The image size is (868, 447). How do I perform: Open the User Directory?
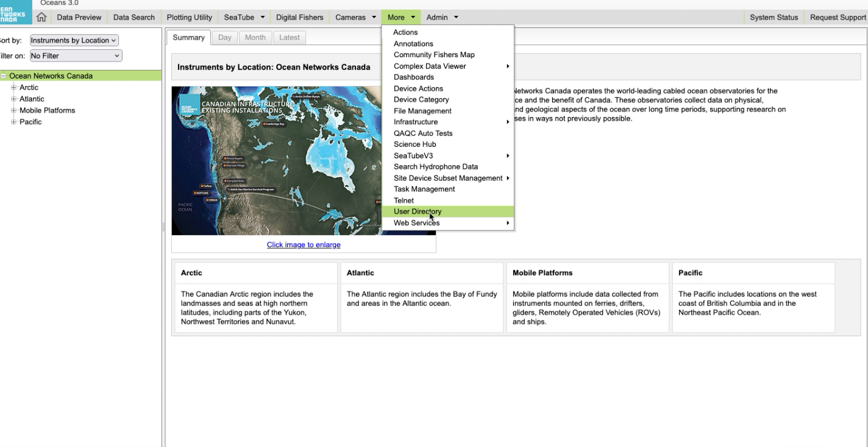tap(447, 211)
